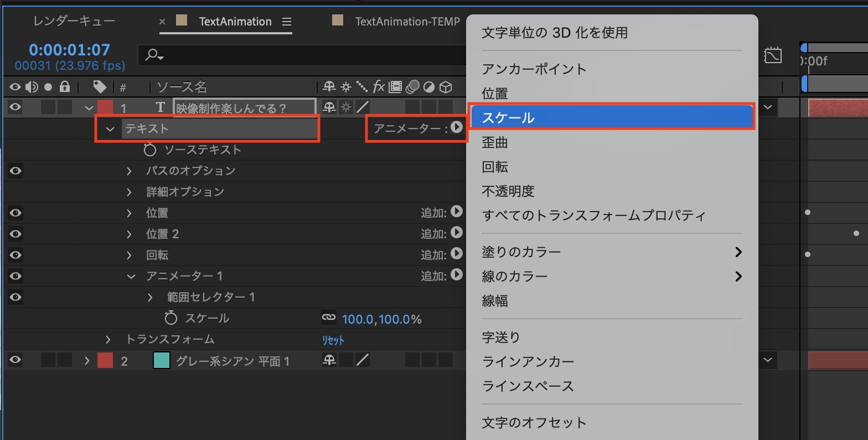The height and width of the screenshot is (440, 868).
Task: Click the shy switch column header icon
Action: coord(329,87)
